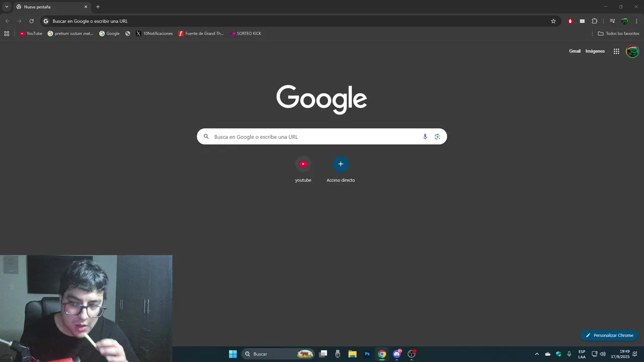
Task: Switch to Chrome taskbar icon
Action: pyautogui.click(x=382, y=354)
